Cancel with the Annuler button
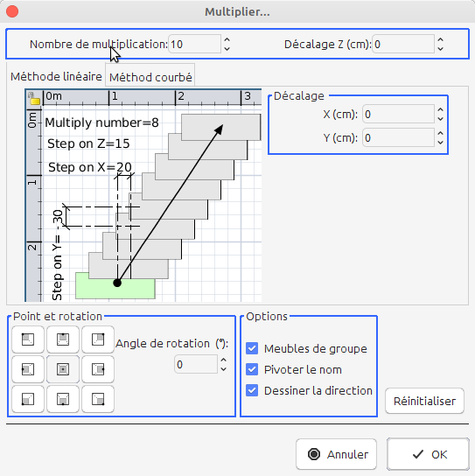The image size is (475, 476). (x=336, y=454)
